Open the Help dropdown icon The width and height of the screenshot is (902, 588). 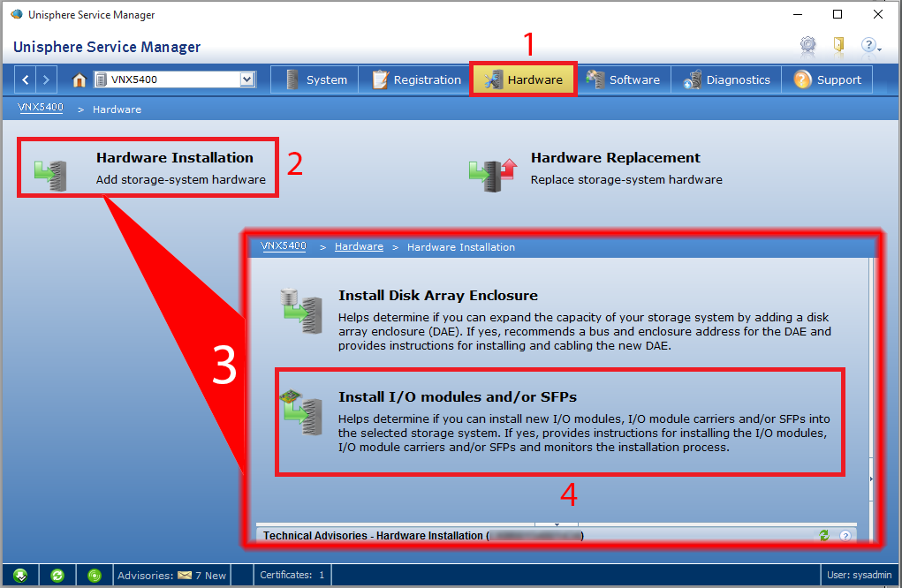[x=871, y=45]
